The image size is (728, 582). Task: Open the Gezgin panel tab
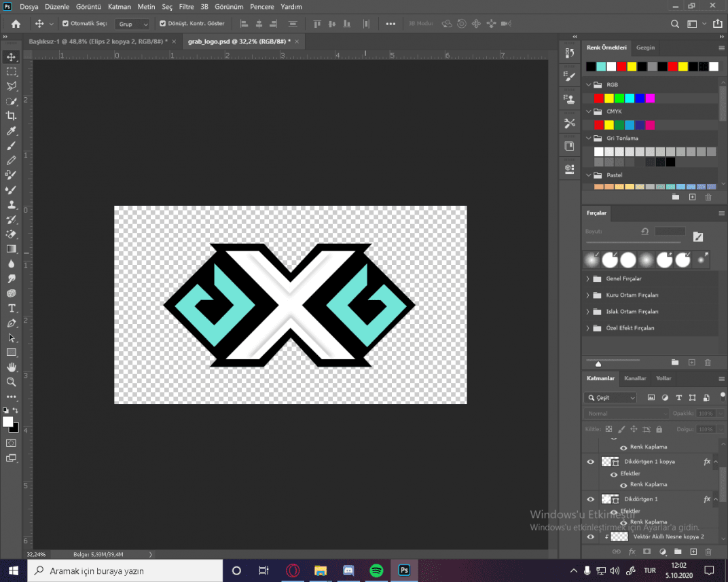tap(645, 48)
